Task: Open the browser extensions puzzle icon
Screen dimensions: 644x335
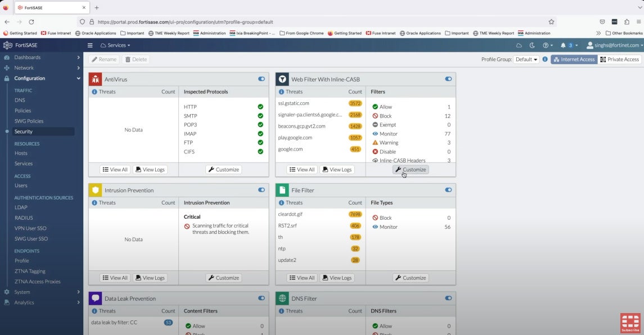Action: point(627,22)
